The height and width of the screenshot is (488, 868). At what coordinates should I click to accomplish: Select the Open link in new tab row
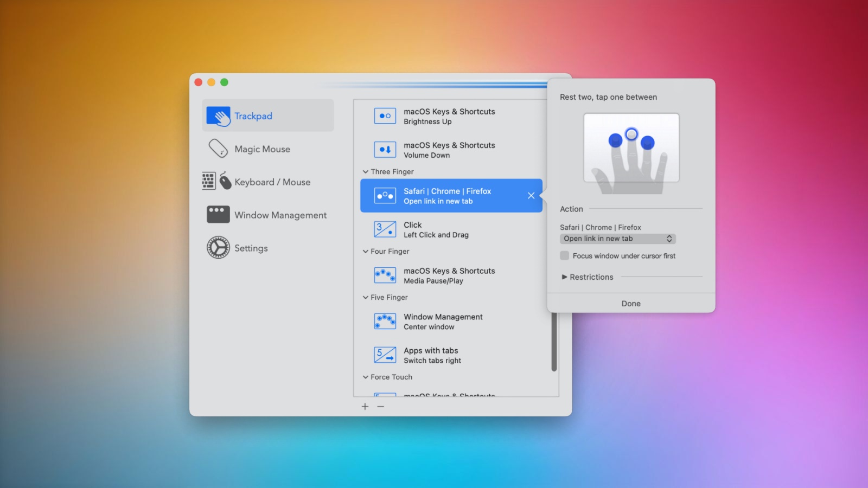point(451,196)
